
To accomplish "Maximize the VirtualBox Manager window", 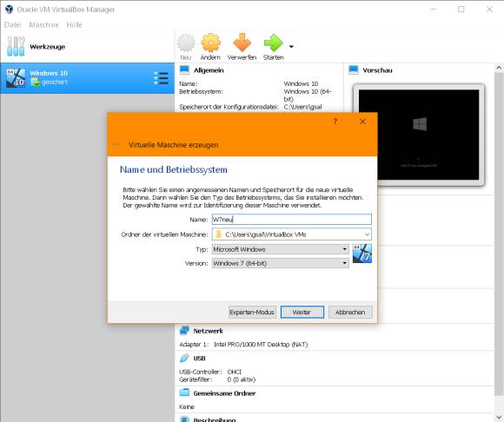I will [x=461, y=10].
